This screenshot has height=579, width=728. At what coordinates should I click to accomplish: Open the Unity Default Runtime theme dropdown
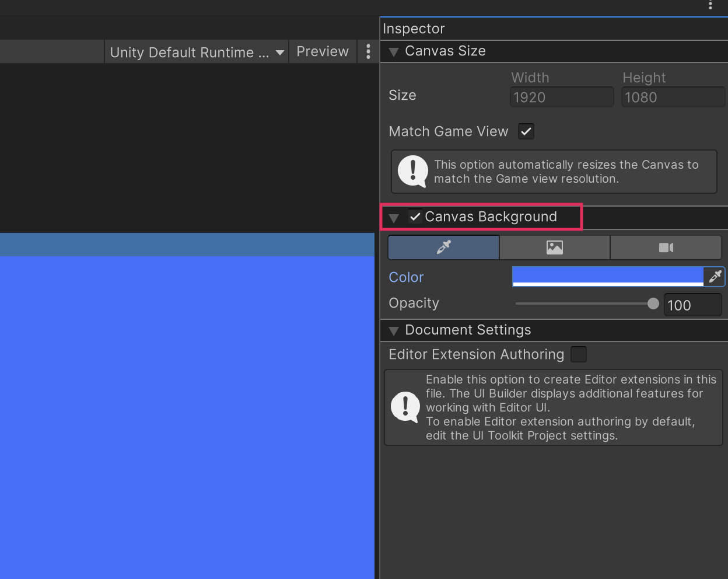point(197,52)
